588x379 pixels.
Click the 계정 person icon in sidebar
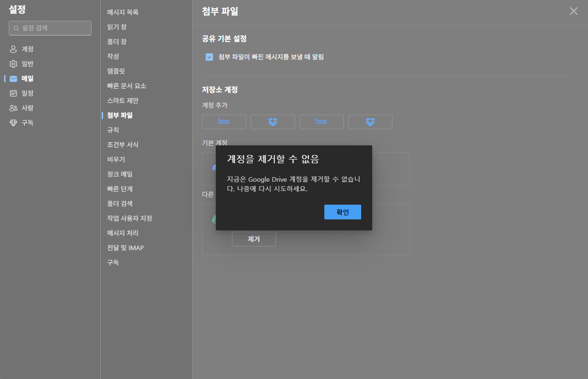coord(13,49)
